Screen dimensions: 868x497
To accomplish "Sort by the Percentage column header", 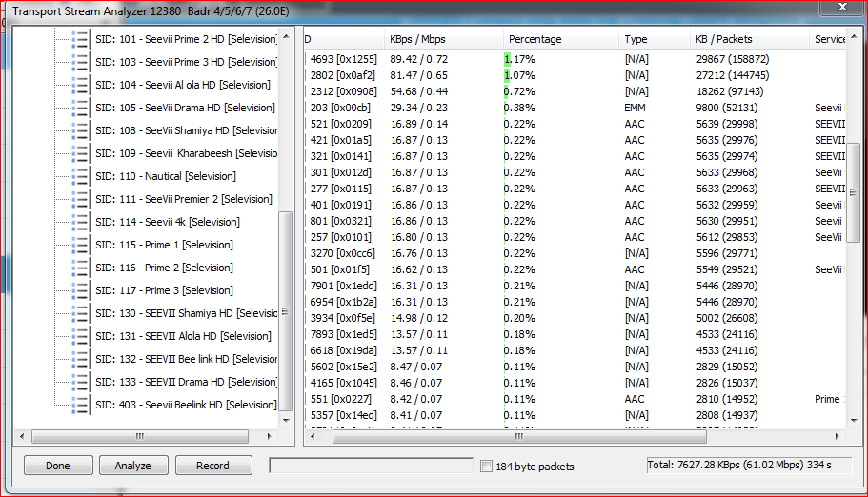I will click(535, 39).
